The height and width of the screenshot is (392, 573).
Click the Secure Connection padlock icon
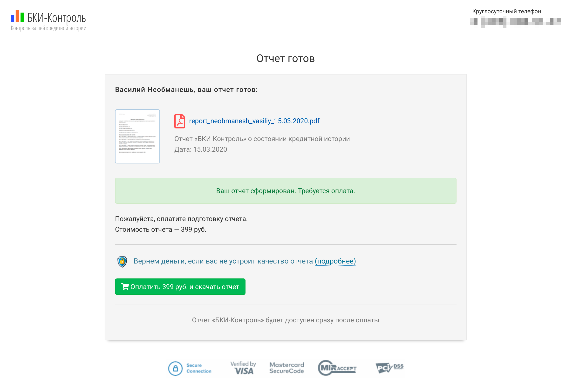click(x=175, y=369)
